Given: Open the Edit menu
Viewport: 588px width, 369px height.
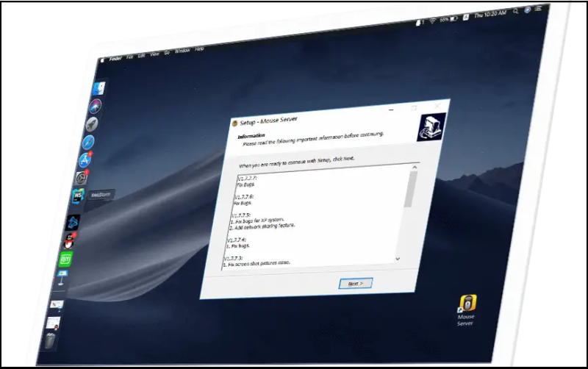Looking at the screenshot, I should pyautogui.click(x=141, y=56).
